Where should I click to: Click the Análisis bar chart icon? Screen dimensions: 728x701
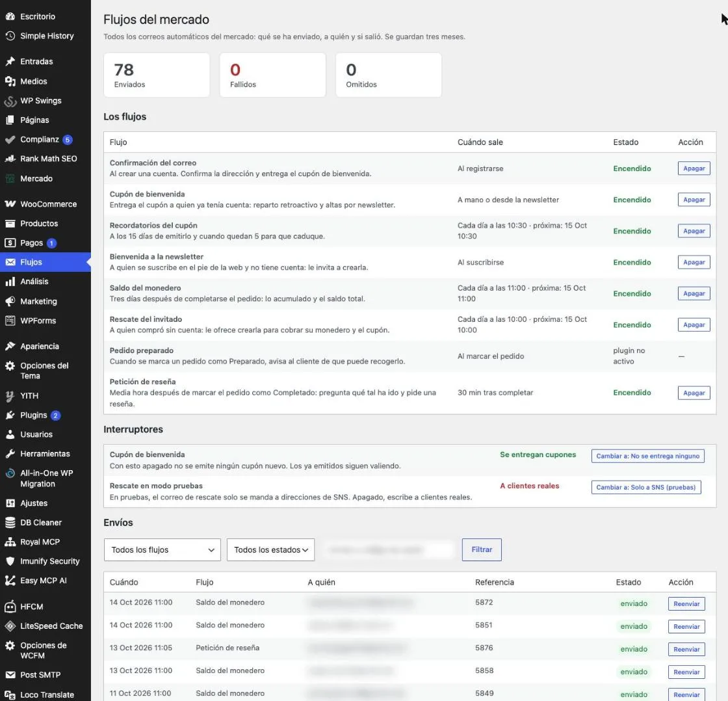(10, 282)
